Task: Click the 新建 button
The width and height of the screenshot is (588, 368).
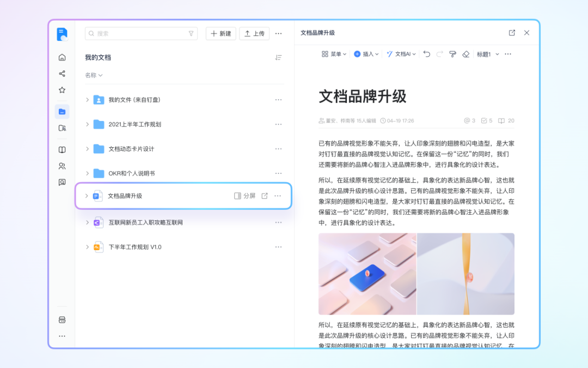Action: pyautogui.click(x=220, y=33)
